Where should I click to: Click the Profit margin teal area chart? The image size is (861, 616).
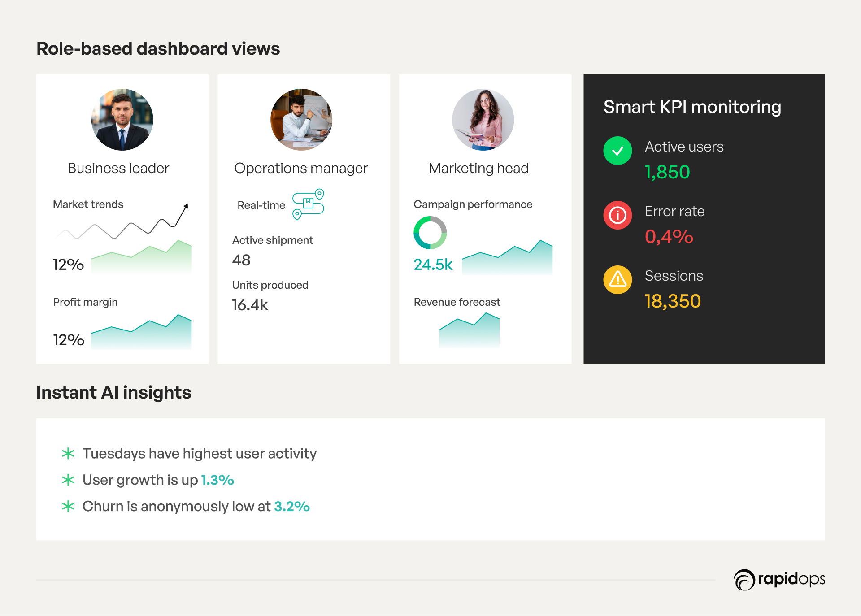coord(141,332)
